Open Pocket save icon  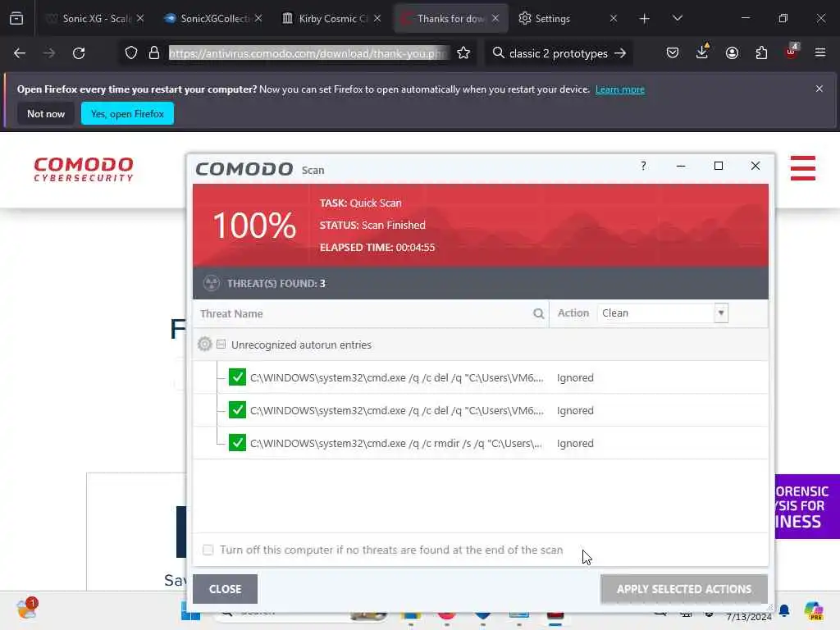pyautogui.click(x=673, y=53)
